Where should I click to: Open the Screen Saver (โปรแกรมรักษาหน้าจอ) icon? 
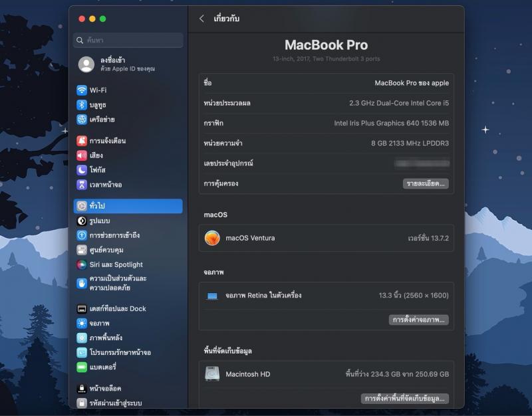click(x=81, y=352)
